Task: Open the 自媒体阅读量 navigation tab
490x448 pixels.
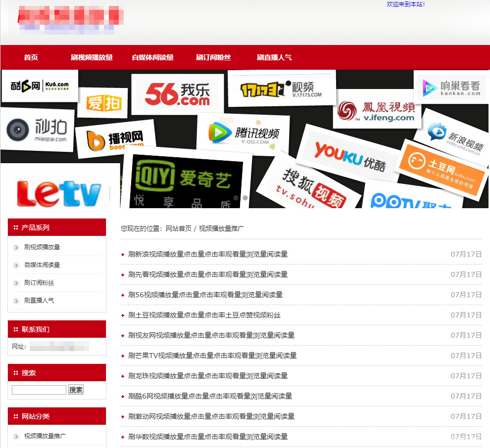Action: pyautogui.click(x=152, y=57)
